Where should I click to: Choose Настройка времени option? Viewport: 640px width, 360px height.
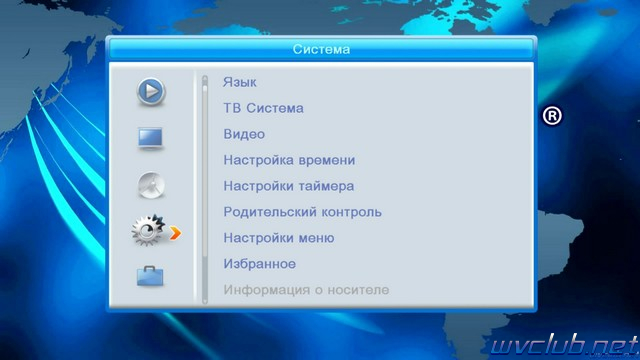[x=289, y=160]
